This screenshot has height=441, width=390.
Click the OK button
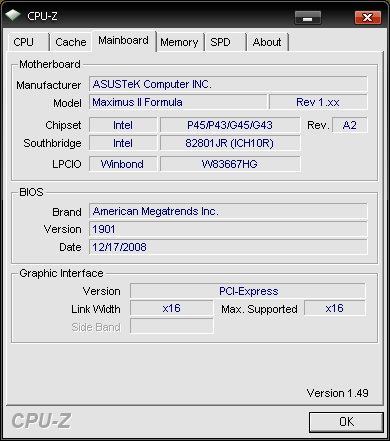[x=346, y=422]
